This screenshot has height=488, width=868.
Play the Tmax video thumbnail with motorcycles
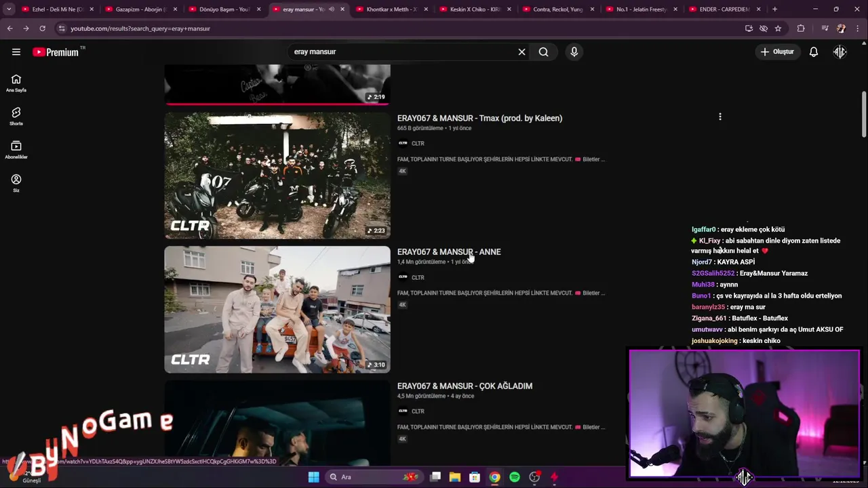(x=277, y=176)
